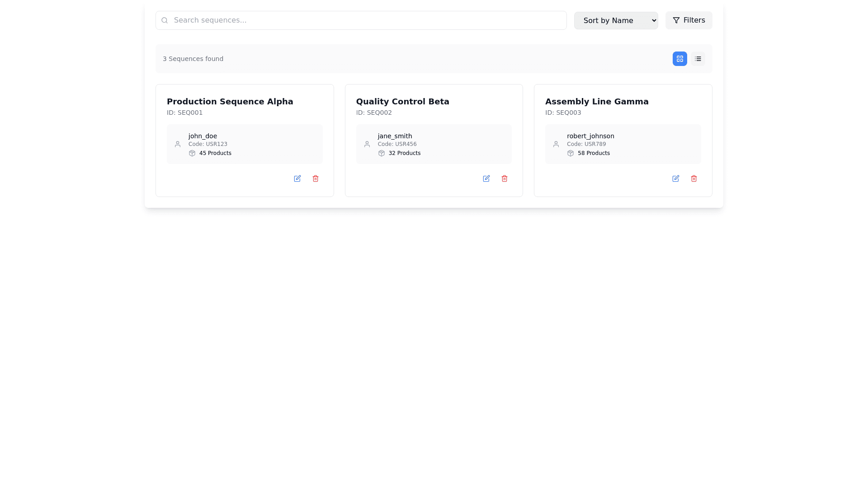Open the Filters panel
Image resolution: width=868 pixels, height=488 pixels.
click(689, 20)
